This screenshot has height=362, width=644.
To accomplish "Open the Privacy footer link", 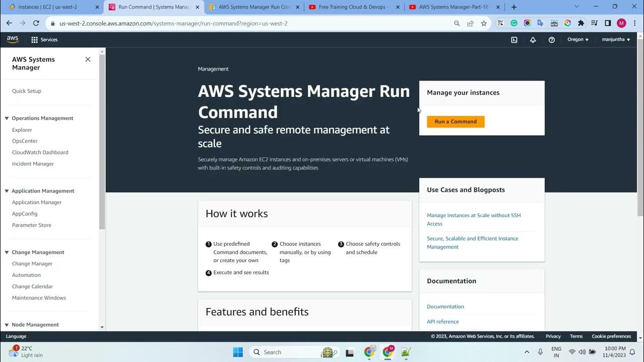I will (553, 336).
